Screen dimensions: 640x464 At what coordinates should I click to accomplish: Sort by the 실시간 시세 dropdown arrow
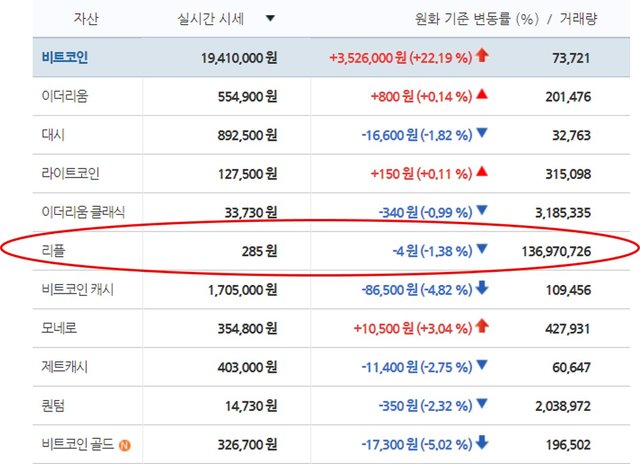(270, 18)
